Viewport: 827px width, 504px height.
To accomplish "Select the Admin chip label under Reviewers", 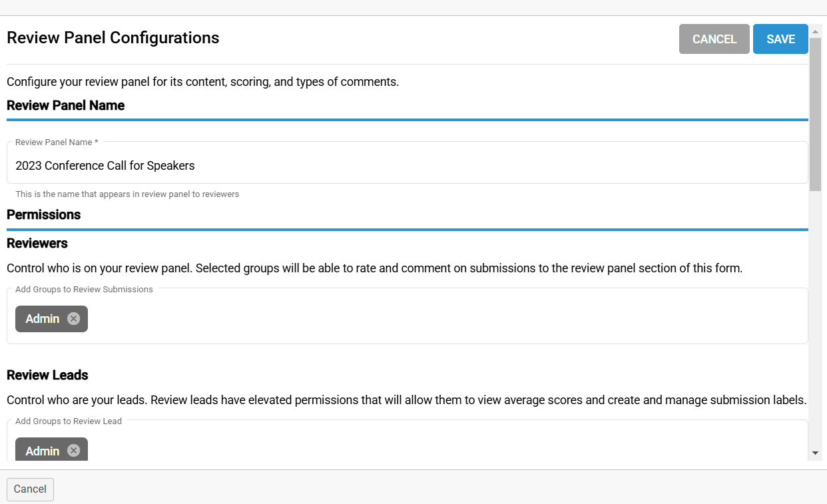I will (x=43, y=319).
